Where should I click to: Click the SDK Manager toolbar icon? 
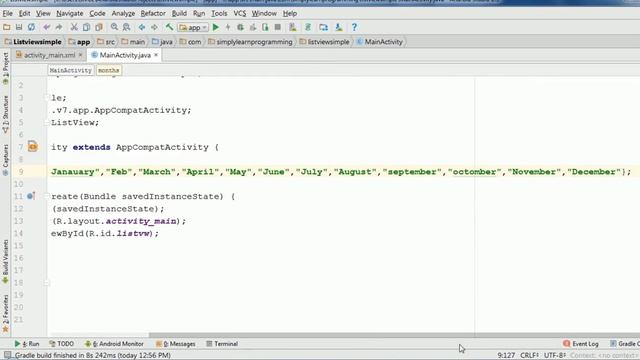339,27
